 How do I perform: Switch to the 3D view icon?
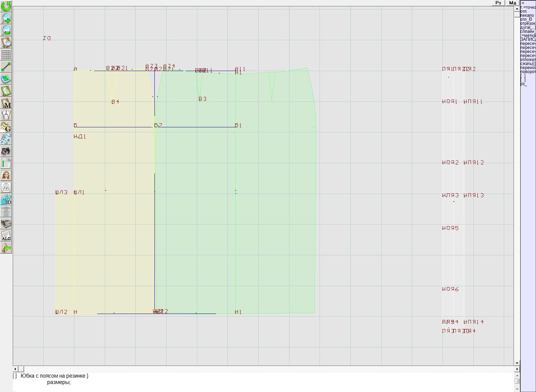[x=6, y=199]
